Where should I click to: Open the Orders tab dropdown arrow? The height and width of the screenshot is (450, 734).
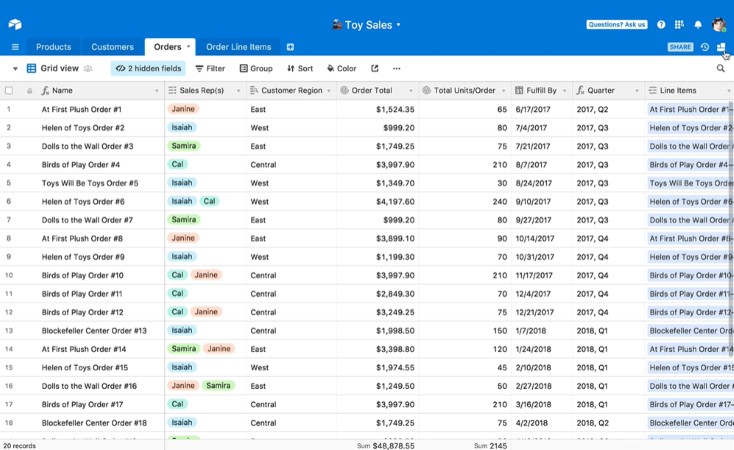[188, 46]
